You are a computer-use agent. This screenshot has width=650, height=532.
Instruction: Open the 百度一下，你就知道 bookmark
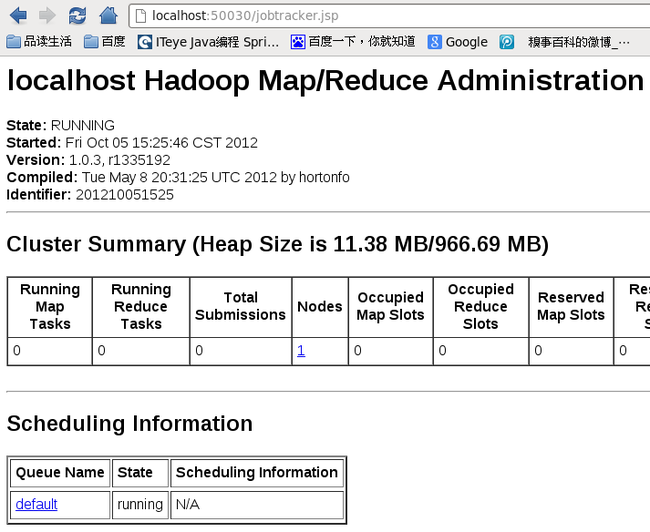click(353, 41)
